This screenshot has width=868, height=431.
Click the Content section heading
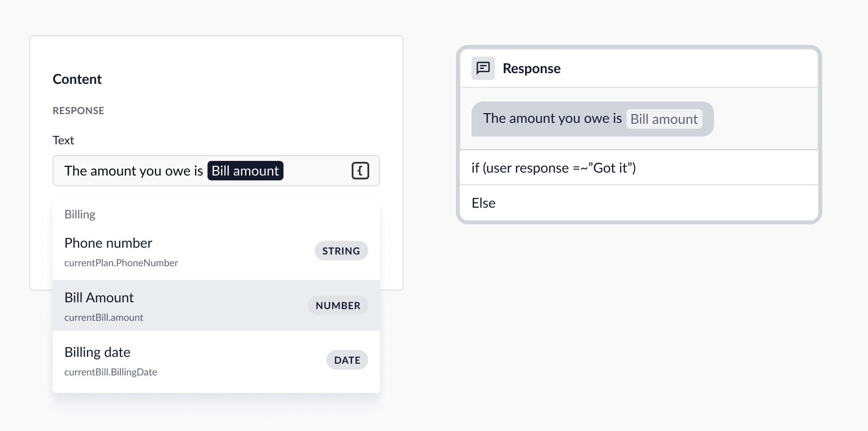point(77,79)
